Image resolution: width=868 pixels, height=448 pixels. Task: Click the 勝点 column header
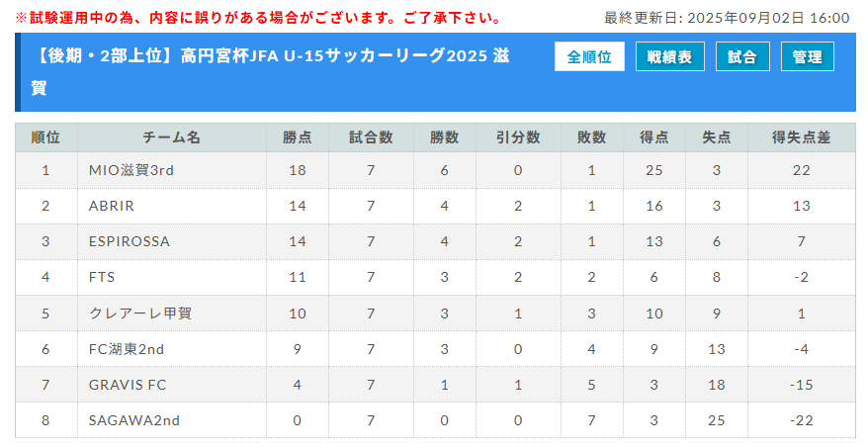point(298,137)
